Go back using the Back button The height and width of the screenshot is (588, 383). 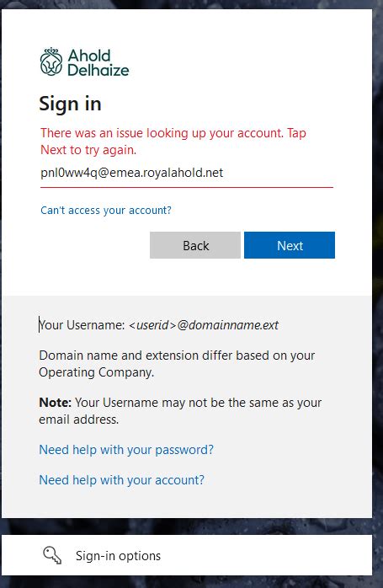pyautogui.click(x=195, y=245)
